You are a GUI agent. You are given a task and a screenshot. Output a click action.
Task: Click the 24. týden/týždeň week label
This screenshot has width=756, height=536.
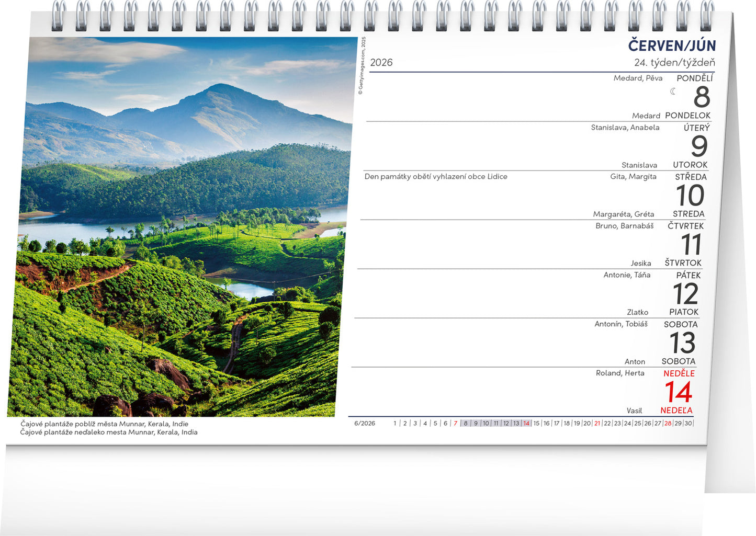674,63
